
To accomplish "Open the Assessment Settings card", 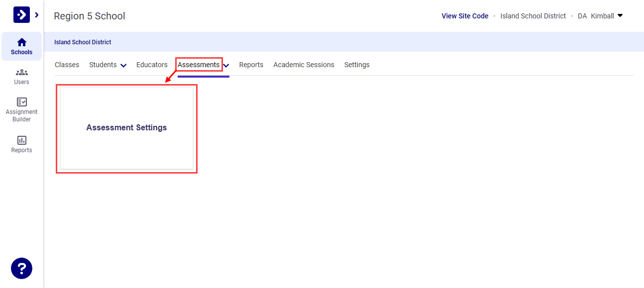I will [126, 128].
